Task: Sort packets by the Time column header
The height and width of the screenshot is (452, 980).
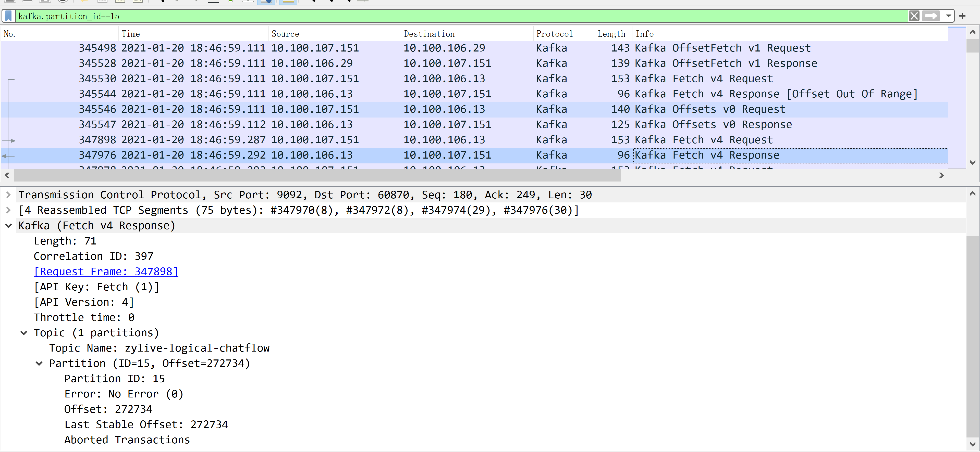Action: 130,34
